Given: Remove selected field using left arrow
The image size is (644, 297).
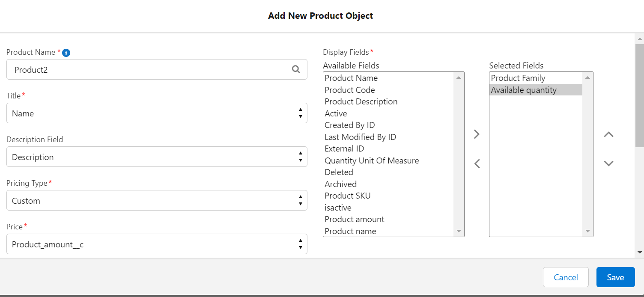Looking at the screenshot, I should click(477, 163).
